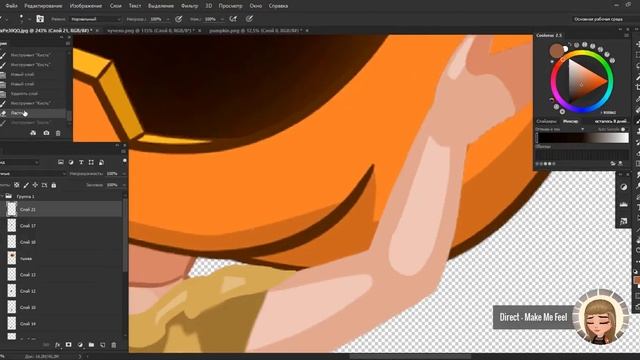640x360 pixels.
Task: Delete layer with Layers panel trash icon
Action: (x=114, y=345)
